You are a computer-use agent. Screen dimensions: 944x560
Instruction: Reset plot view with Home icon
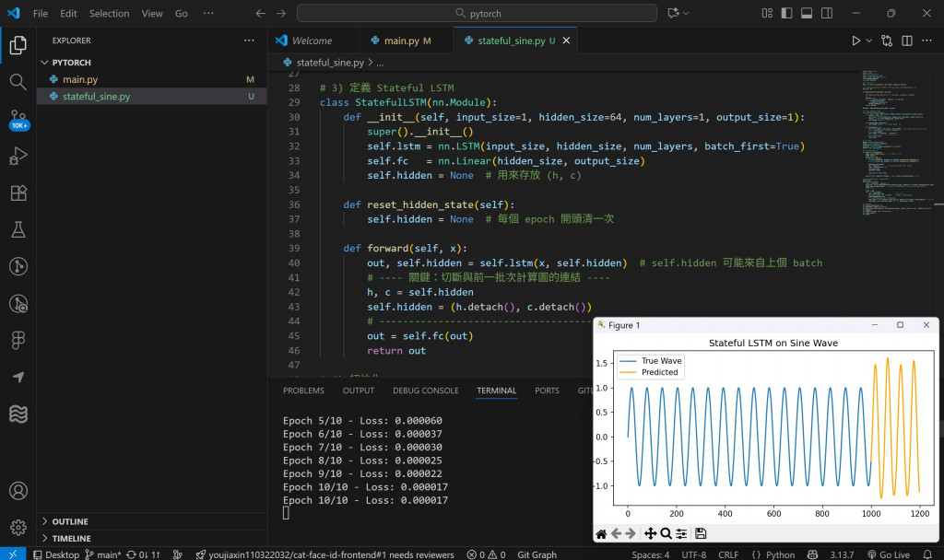point(601,533)
